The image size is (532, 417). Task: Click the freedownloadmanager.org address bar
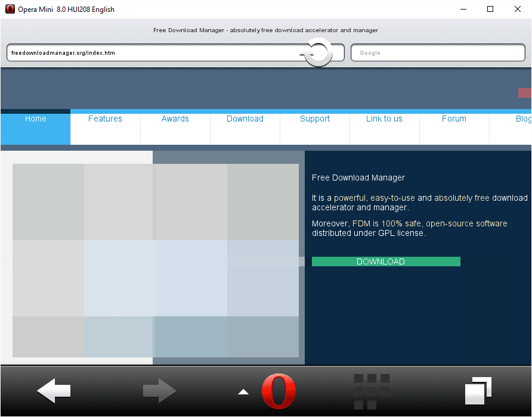pyautogui.click(x=149, y=52)
